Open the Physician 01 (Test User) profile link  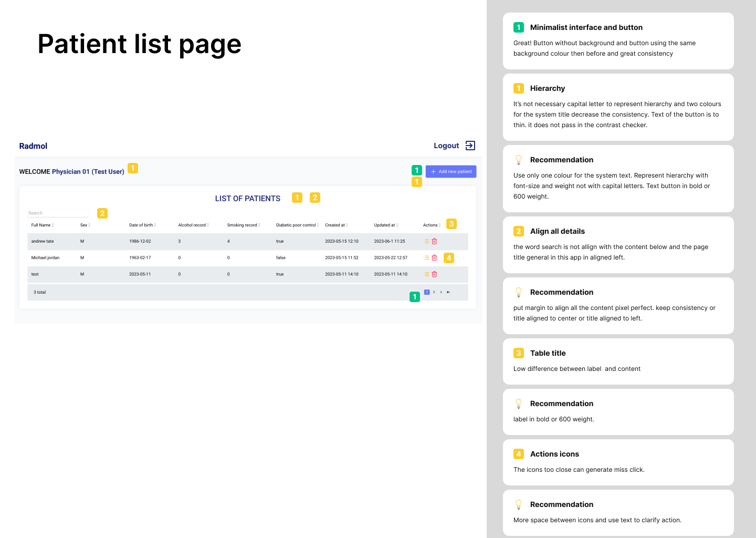[88, 171]
